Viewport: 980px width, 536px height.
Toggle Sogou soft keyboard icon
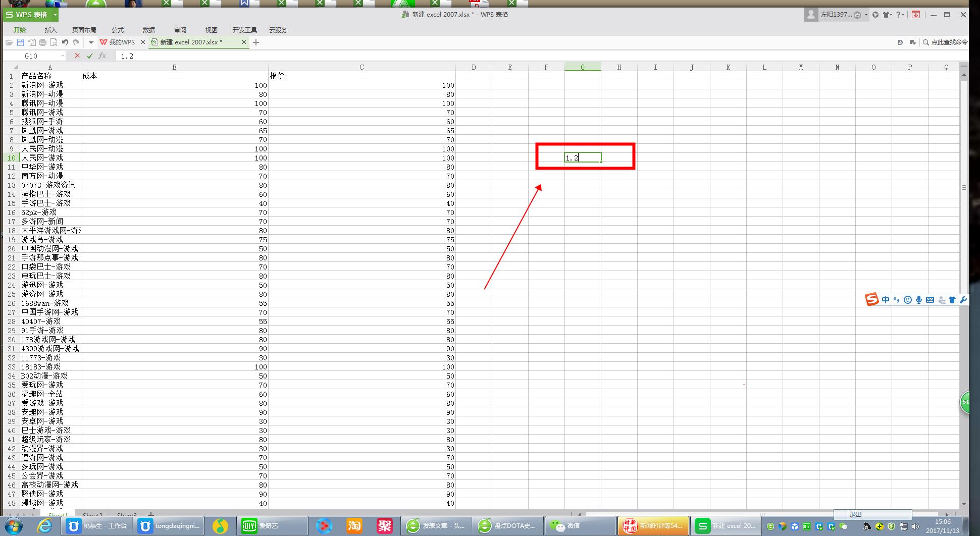[930, 300]
